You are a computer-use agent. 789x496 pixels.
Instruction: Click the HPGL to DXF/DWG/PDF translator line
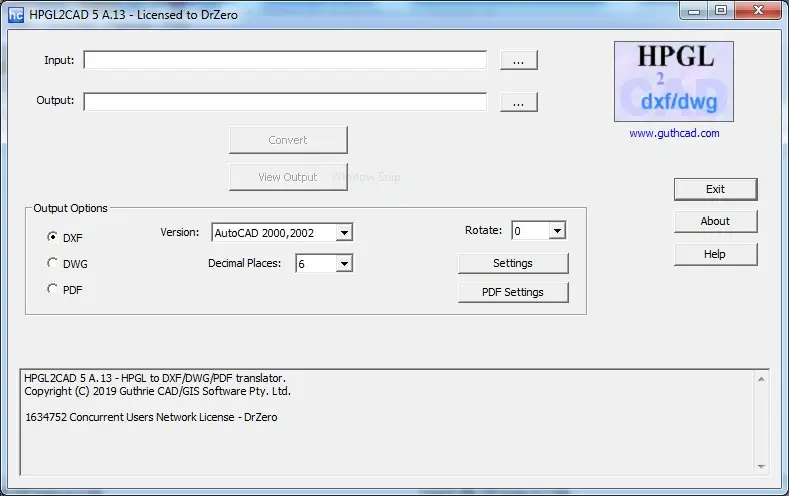pyautogui.click(x=155, y=378)
